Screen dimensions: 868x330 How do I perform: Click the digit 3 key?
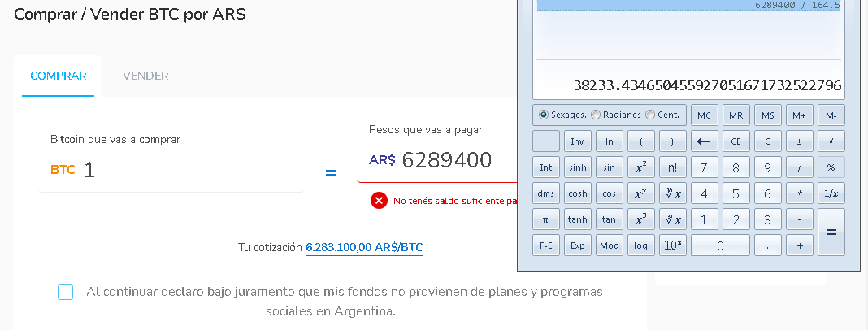tap(768, 219)
